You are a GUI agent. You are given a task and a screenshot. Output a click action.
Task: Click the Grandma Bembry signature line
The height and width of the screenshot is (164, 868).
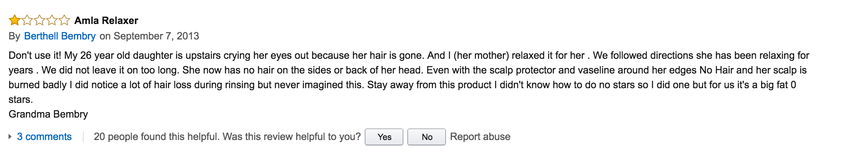click(48, 114)
